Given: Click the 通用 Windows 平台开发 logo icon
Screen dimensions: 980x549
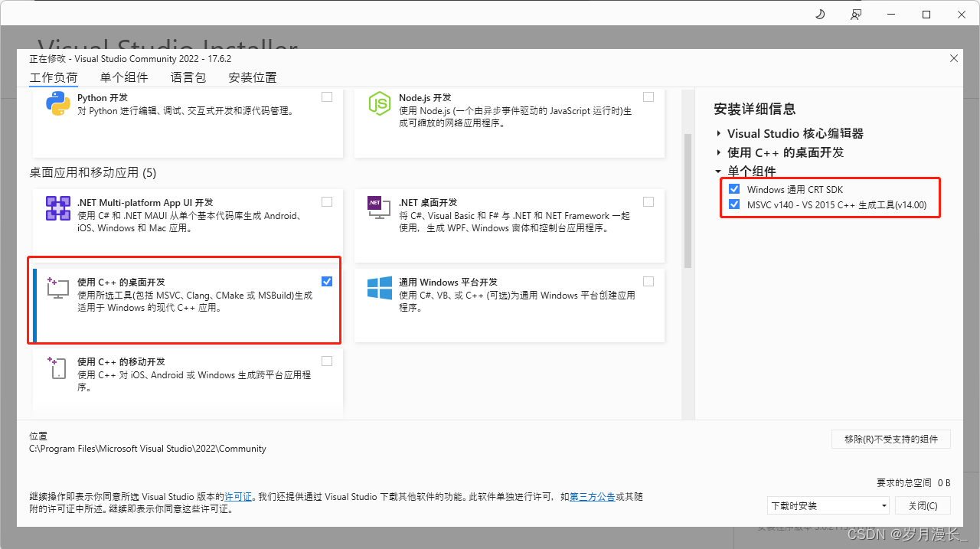Looking at the screenshot, I should tap(380, 288).
